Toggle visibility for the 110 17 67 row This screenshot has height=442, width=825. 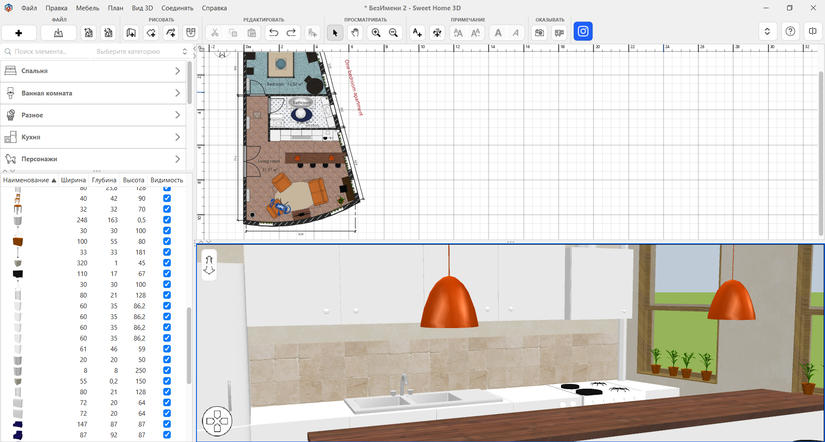click(167, 274)
